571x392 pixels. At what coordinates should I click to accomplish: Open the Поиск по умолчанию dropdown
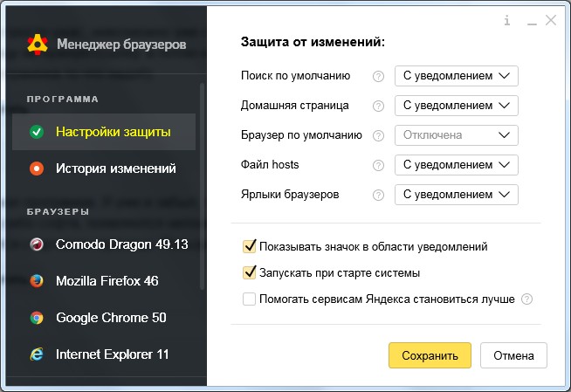[x=457, y=76]
